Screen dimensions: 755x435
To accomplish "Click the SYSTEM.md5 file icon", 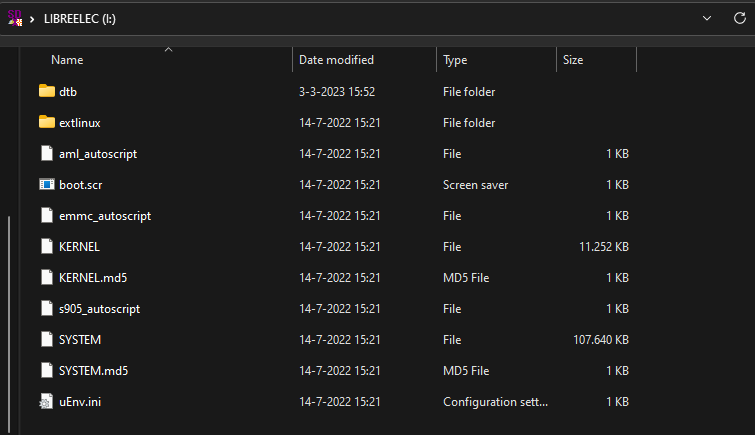I will (46, 370).
